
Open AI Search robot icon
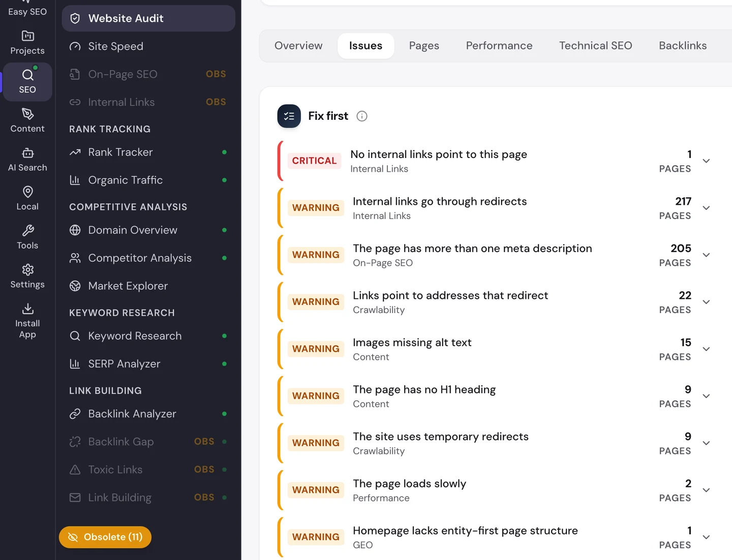(x=27, y=153)
